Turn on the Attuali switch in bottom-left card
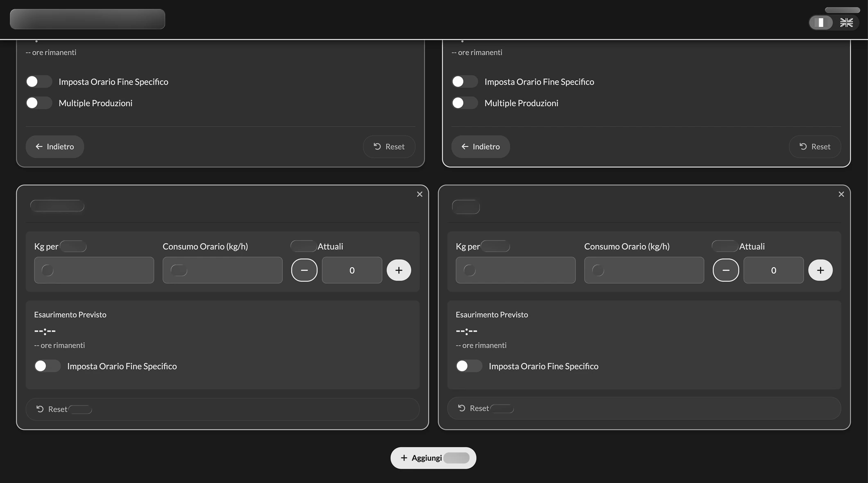The width and height of the screenshot is (868, 483). pyautogui.click(x=304, y=246)
